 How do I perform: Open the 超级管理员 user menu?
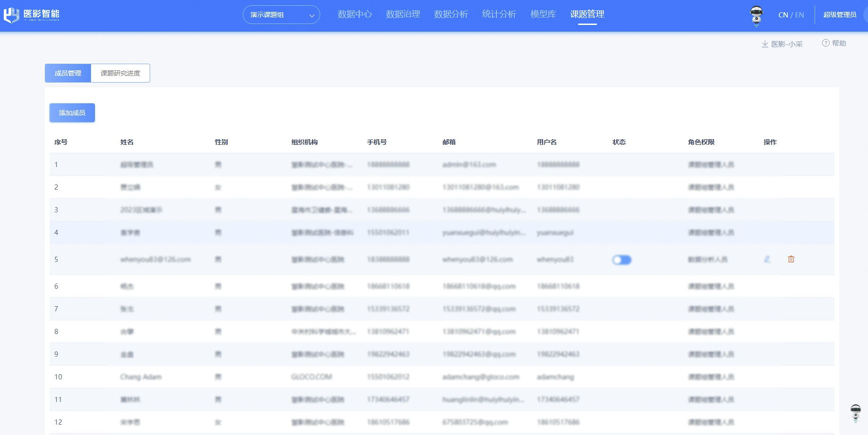[x=840, y=15]
